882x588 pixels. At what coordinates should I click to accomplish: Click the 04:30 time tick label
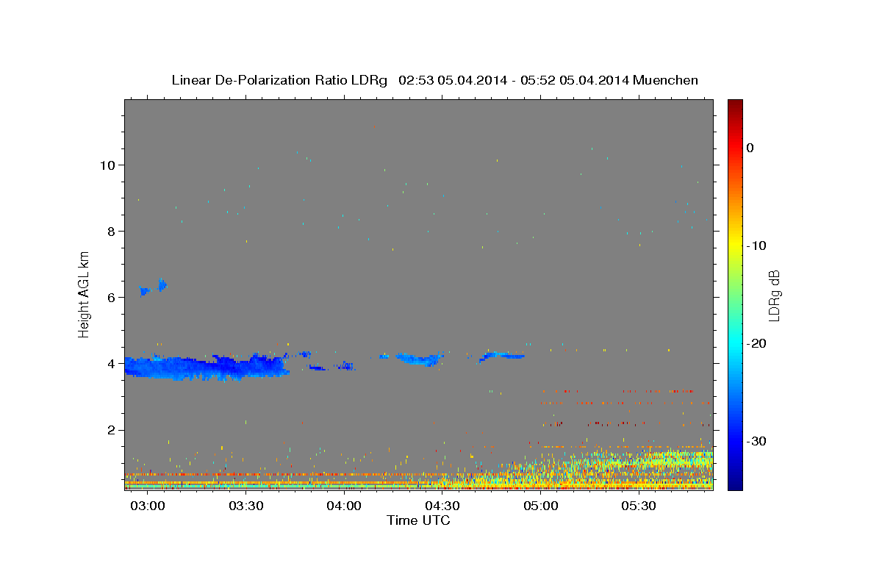[x=442, y=506]
